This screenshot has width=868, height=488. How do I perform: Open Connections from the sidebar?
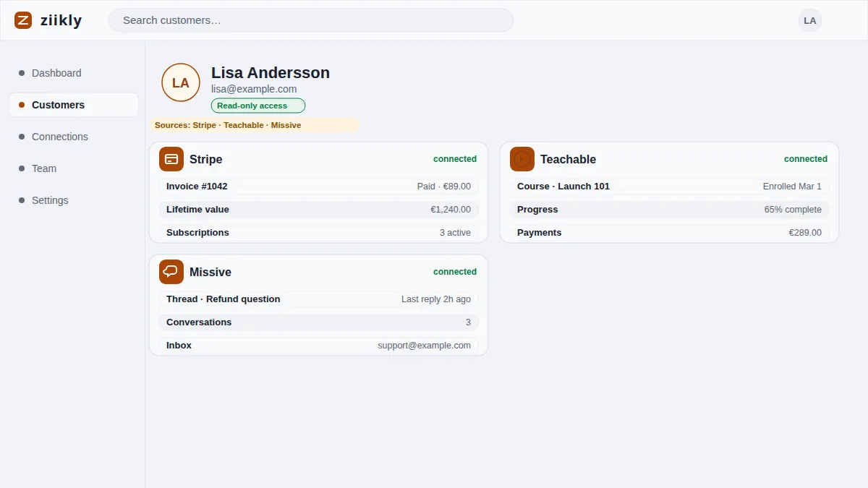[74, 137]
